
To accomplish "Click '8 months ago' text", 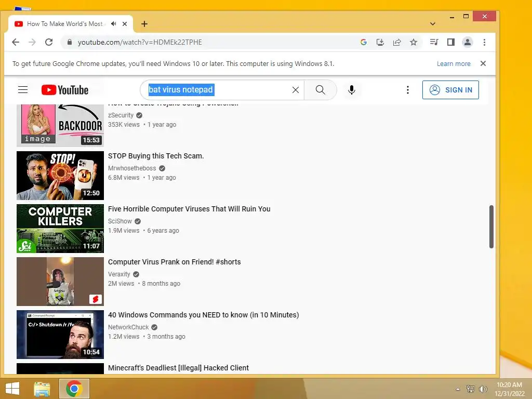I will (x=161, y=283).
